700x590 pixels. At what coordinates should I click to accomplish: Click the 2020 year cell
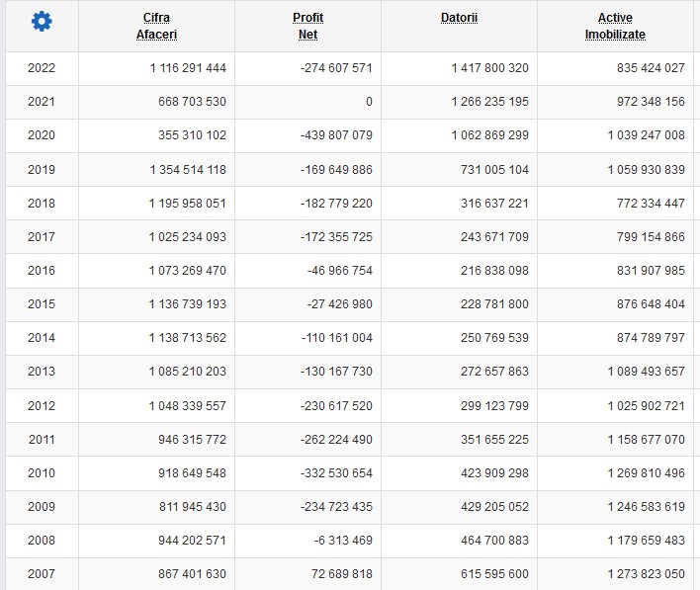(42, 135)
